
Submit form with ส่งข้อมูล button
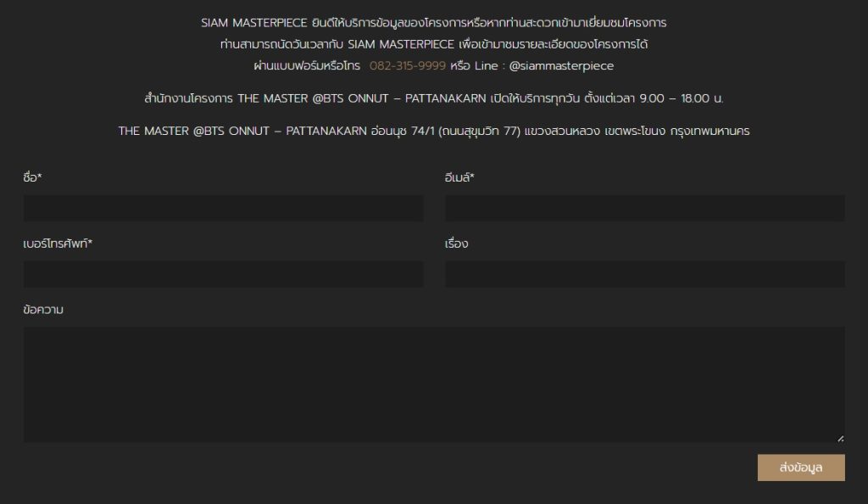tap(801, 468)
